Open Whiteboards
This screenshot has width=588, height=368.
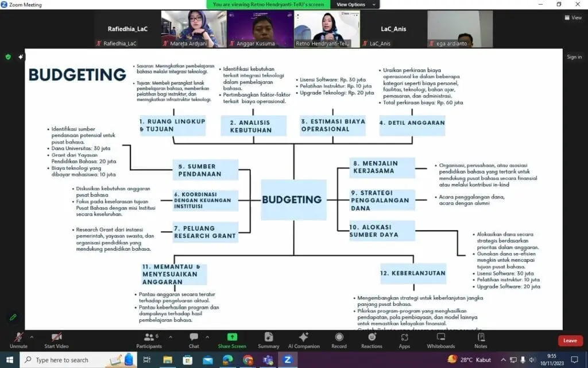(440, 339)
